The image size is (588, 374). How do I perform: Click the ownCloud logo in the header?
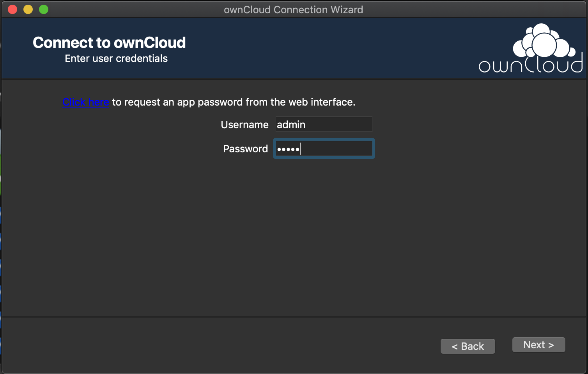pos(531,48)
